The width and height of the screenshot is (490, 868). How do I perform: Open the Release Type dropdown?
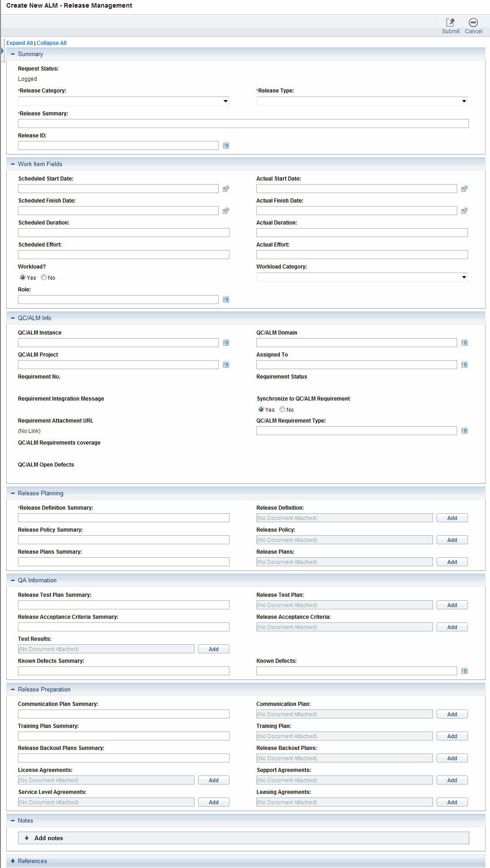point(362,101)
